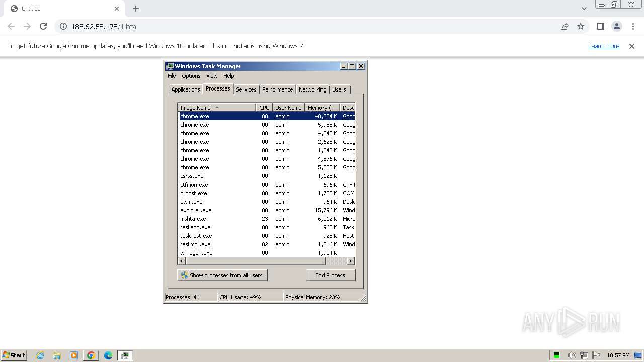644x362 pixels.
Task: Click Chrome's forward navigation arrow
Action: click(x=27, y=26)
